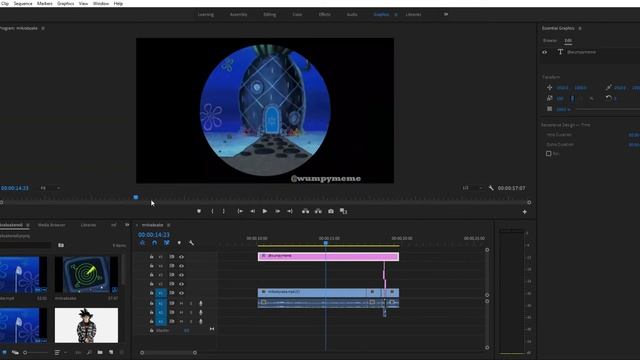Screen dimensions: 640x360
Task: Open the Graphics workspace tab menu
Action: pos(396,14)
